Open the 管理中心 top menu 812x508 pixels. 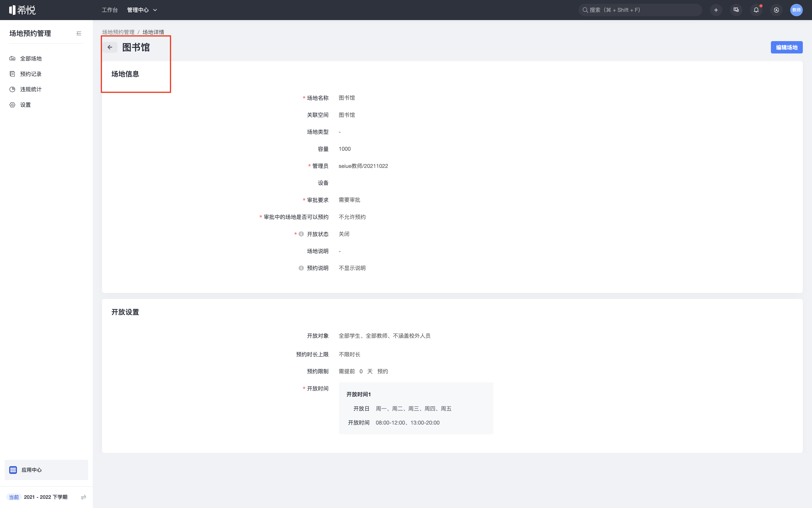point(138,10)
